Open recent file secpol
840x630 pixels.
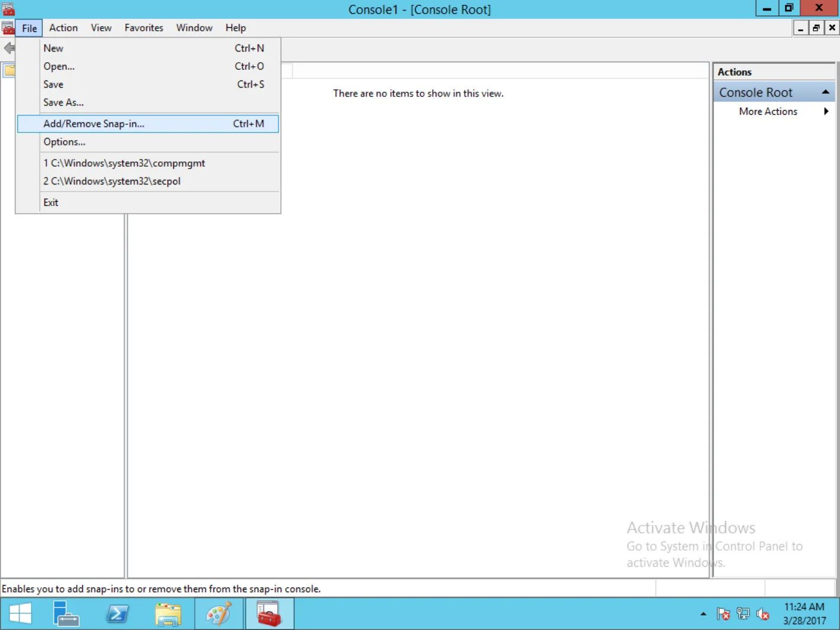coord(148,181)
